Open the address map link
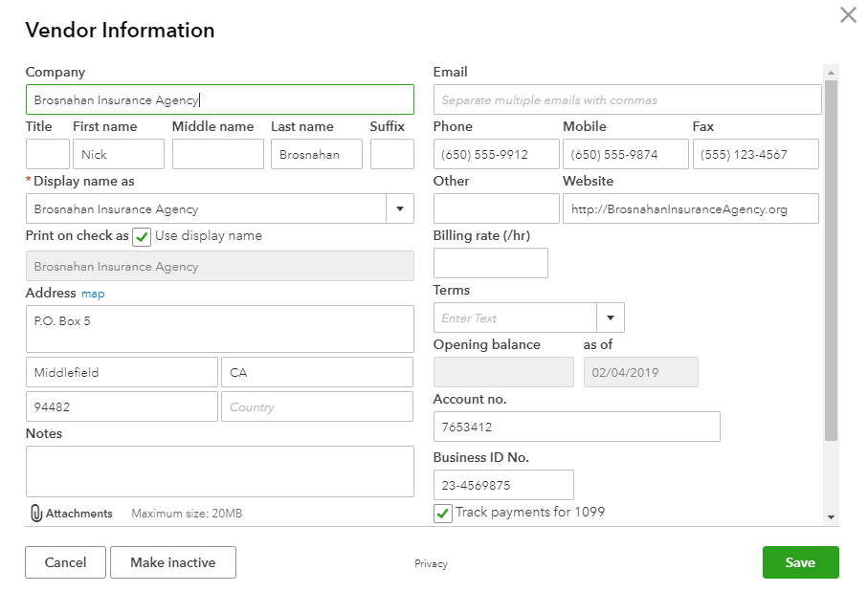The width and height of the screenshot is (868, 592). click(93, 294)
